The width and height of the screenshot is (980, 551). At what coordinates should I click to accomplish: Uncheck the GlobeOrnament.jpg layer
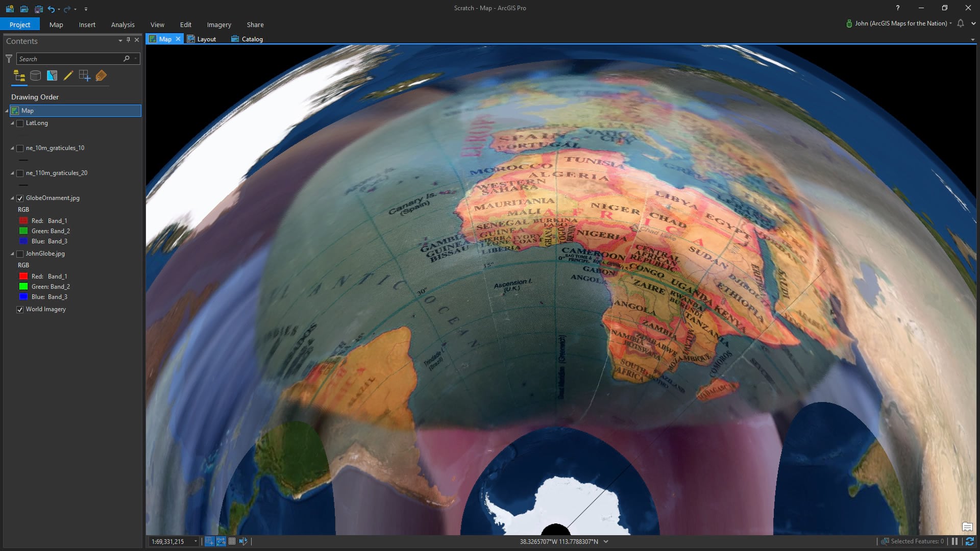[20, 198]
